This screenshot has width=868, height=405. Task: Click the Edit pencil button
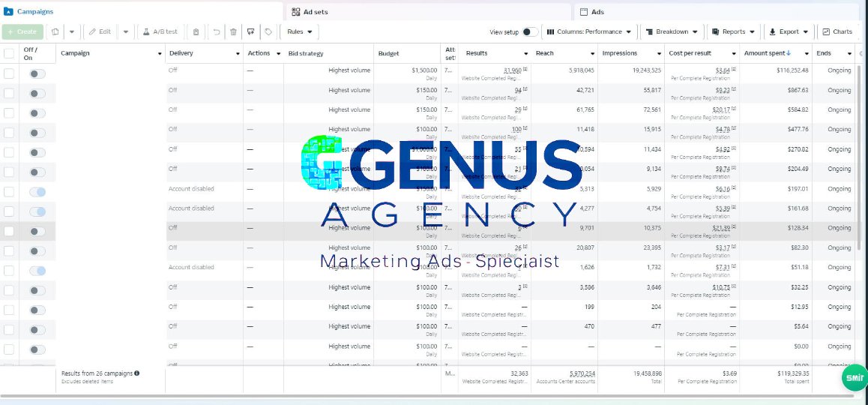100,32
